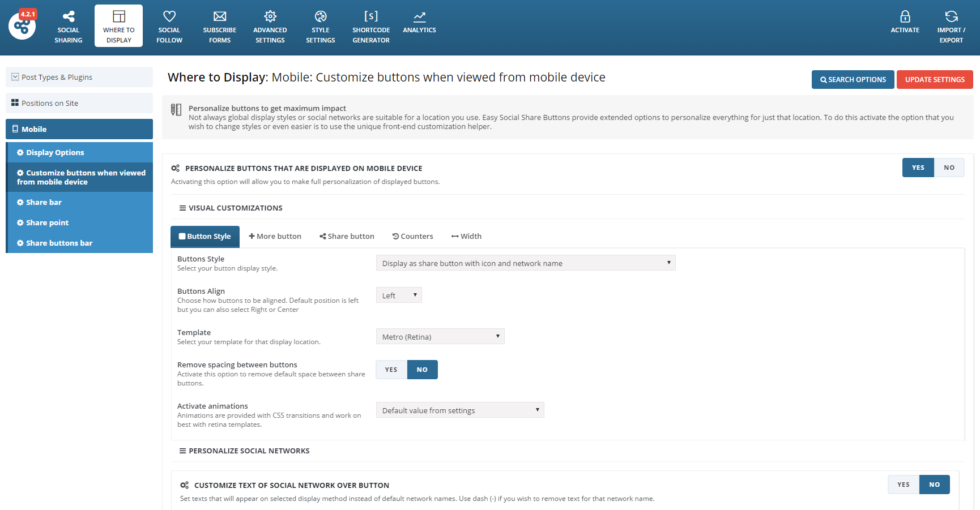
Task: Set personalize mobile buttons to No
Action: pos(949,168)
